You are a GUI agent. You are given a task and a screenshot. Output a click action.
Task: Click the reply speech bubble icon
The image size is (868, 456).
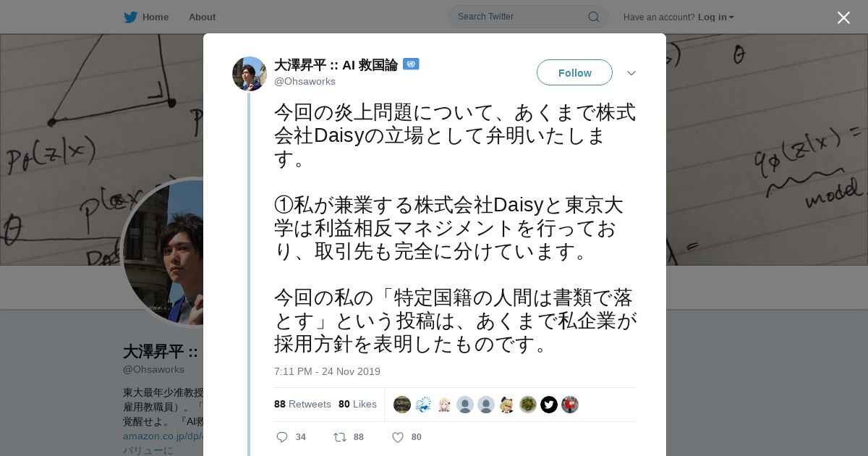pos(282,437)
